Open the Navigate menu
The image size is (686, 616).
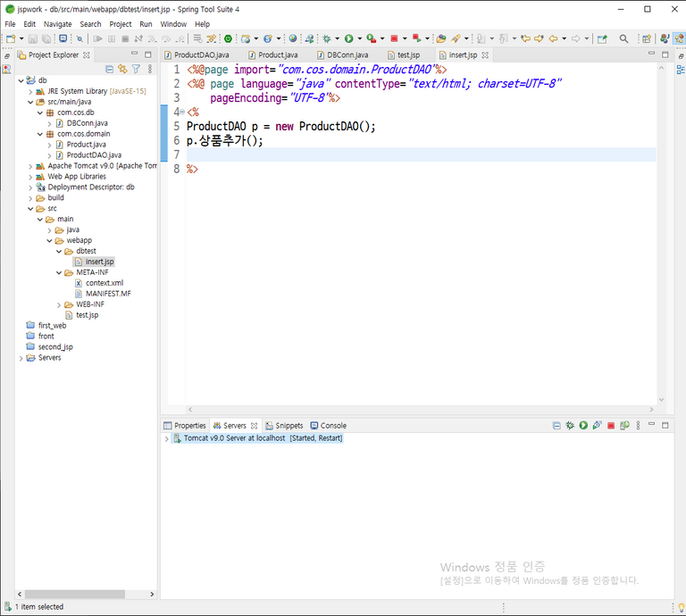58,24
